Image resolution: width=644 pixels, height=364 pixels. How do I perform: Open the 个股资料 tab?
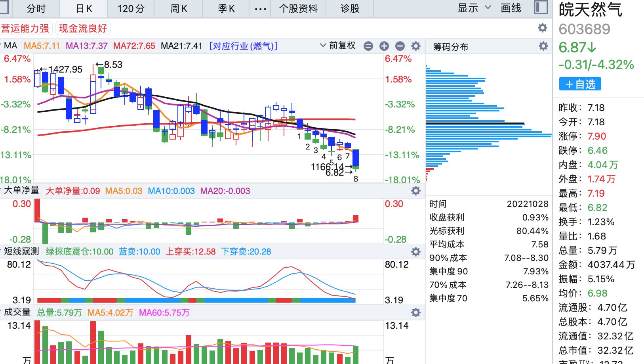tap(298, 9)
